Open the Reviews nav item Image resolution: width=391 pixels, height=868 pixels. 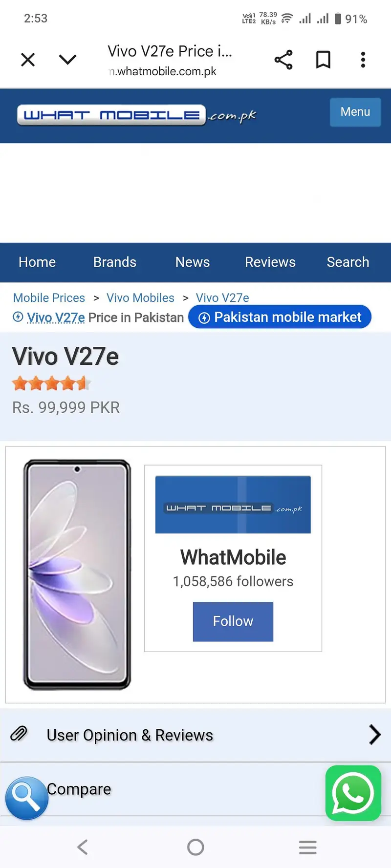(270, 262)
